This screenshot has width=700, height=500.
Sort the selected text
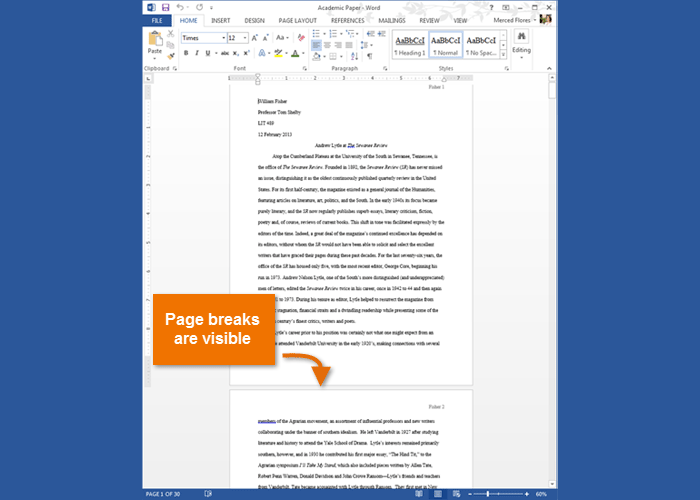pyautogui.click(x=354, y=56)
